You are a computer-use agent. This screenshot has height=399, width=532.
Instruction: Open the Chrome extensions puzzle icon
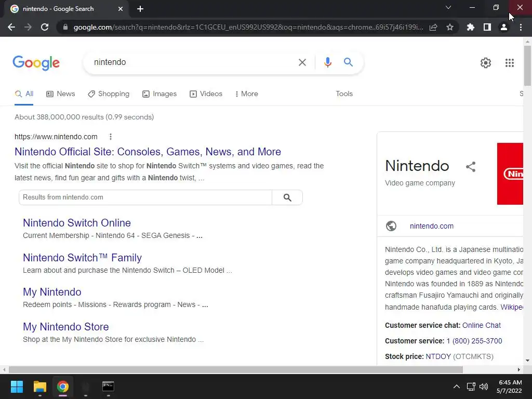coord(471,27)
